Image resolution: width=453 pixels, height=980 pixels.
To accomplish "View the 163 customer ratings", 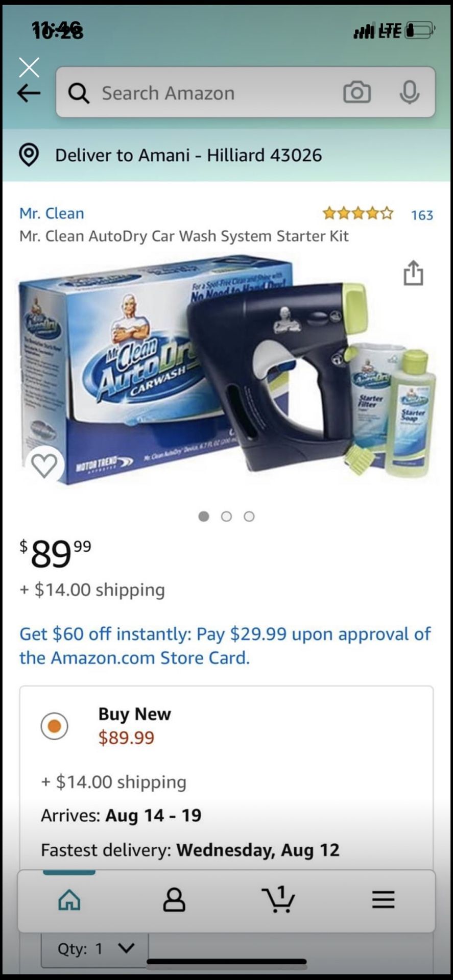I will pyautogui.click(x=422, y=215).
